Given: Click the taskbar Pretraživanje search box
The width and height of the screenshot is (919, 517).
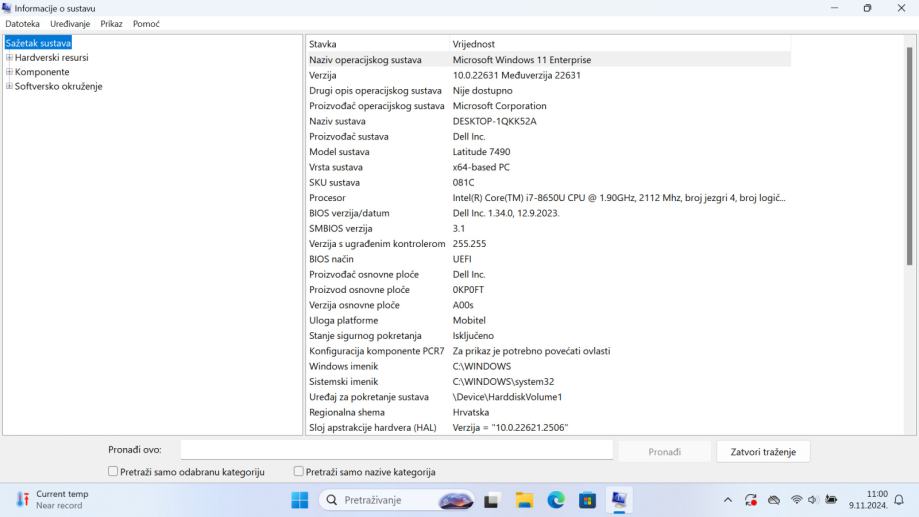Looking at the screenshot, I should coord(397,500).
